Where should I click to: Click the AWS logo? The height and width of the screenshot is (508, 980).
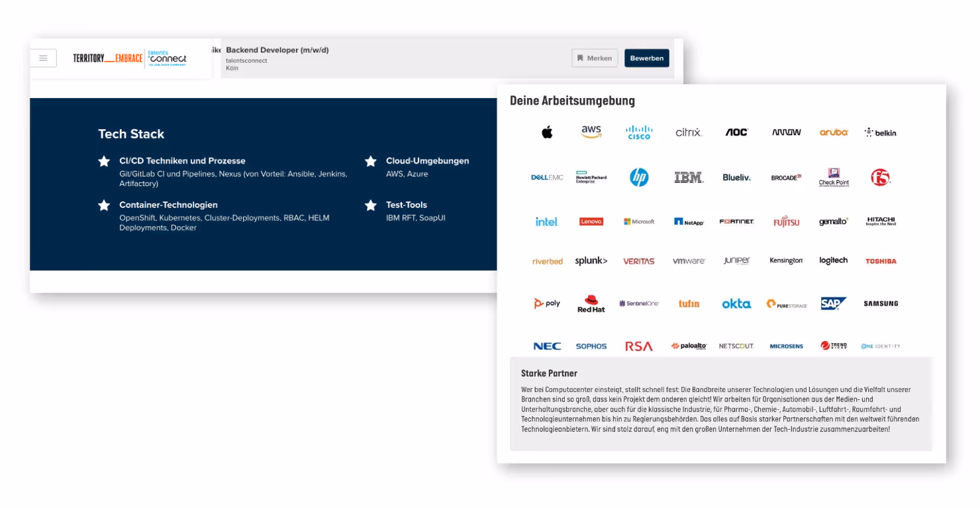pos(591,132)
